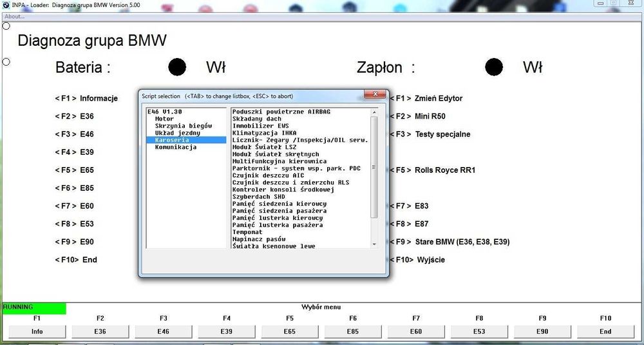644x345 pixels.
Task: Click < F7 > E60 menu entry
Action: tap(74, 206)
